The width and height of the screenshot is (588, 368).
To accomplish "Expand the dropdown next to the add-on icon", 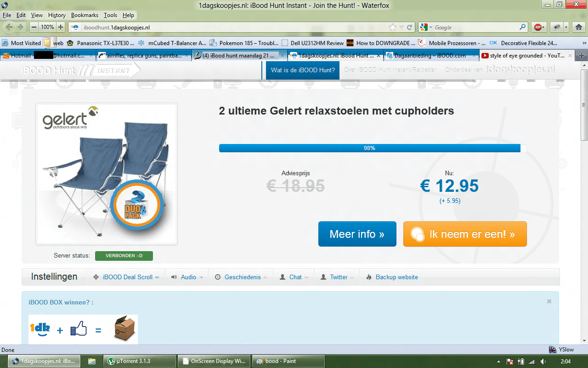I will click(566, 27).
